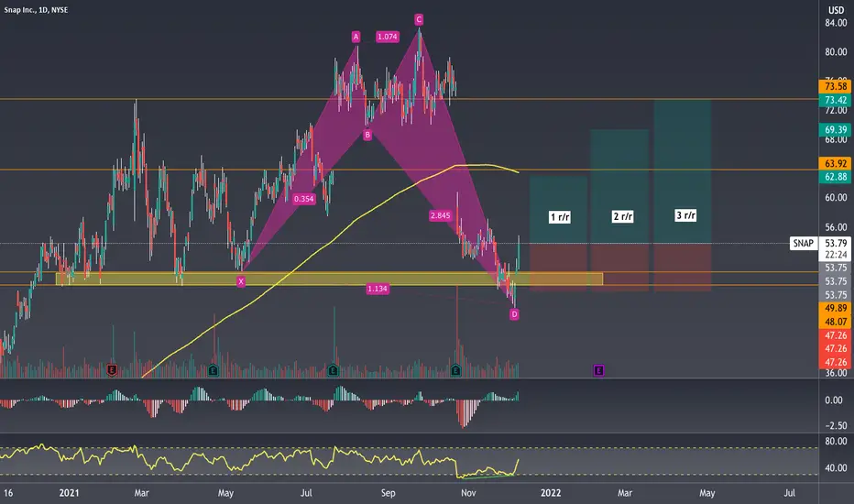This screenshot has height=504, width=854.
Task: Select pattern point label B
Action: [367, 135]
